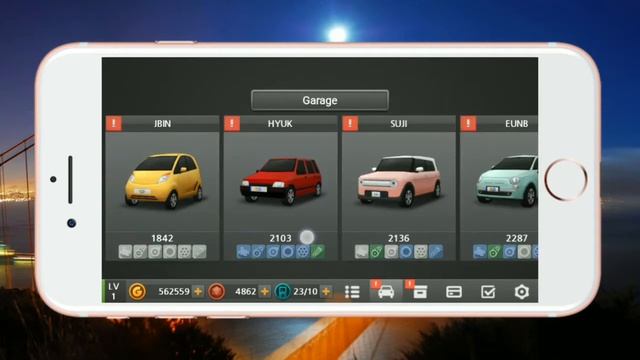Tap EUNB's green turbo upgrade icon

(x=495, y=252)
